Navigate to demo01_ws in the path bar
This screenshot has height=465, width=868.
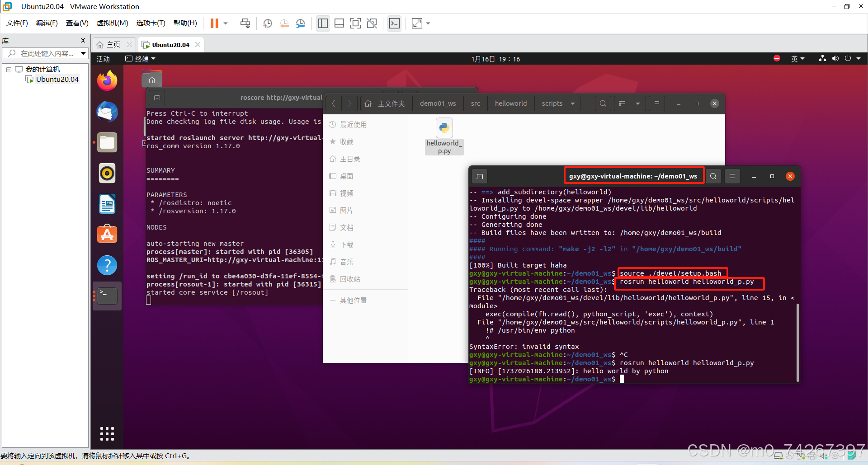pyautogui.click(x=438, y=103)
